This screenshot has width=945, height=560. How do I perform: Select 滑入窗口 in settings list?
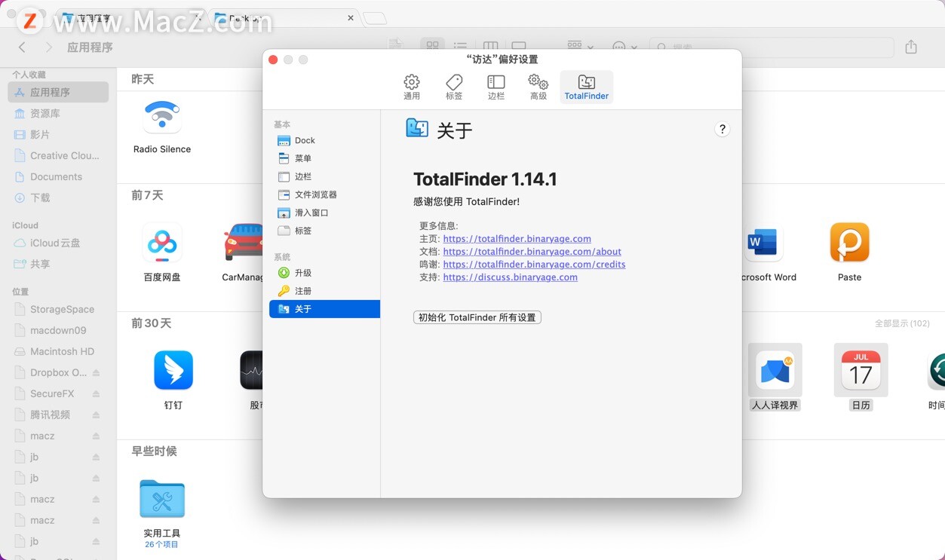click(x=324, y=213)
